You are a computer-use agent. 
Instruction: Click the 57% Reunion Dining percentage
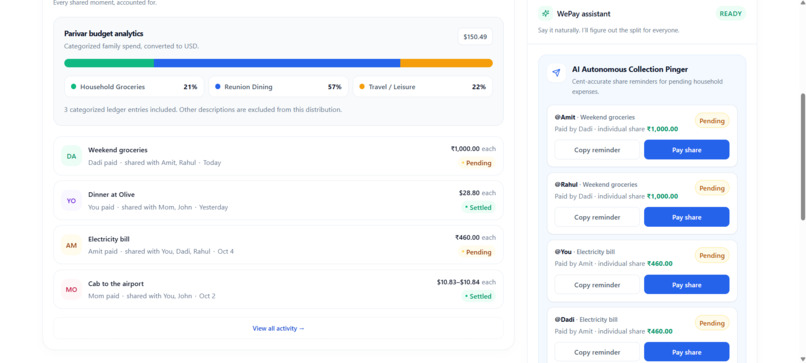pyautogui.click(x=335, y=87)
